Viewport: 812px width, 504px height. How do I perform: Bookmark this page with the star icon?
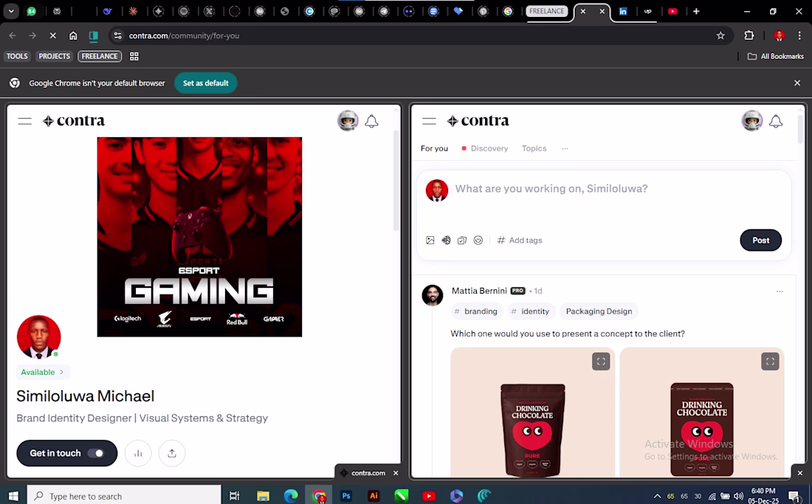(720, 35)
